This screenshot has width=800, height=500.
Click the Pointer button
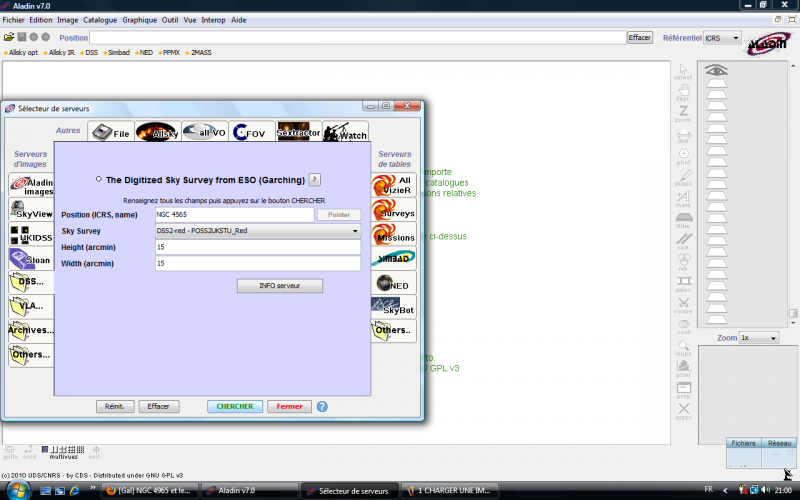[339, 215]
